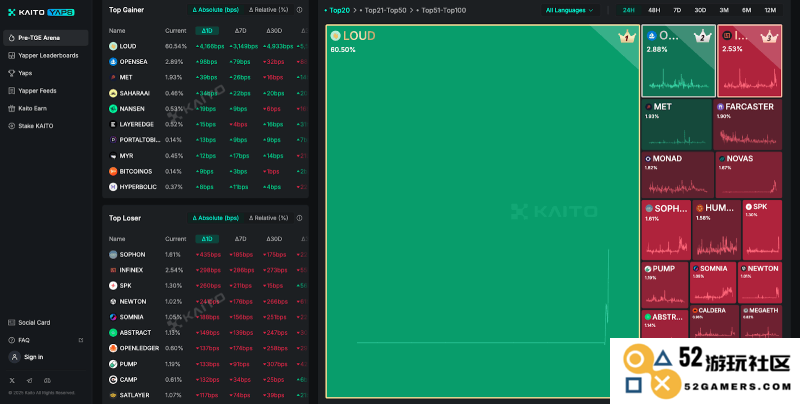Open the LOUD treemap tile
The height and width of the screenshot is (404, 800).
[482, 211]
